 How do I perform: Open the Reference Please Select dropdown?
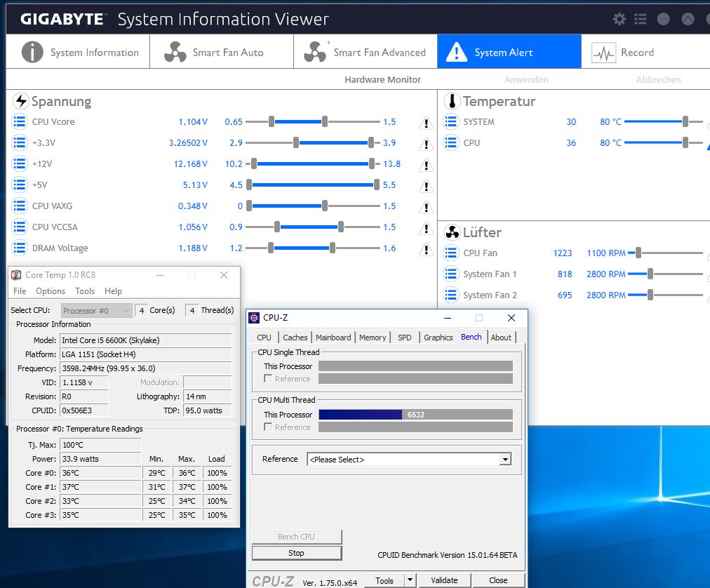pyautogui.click(x=409, y=460)
